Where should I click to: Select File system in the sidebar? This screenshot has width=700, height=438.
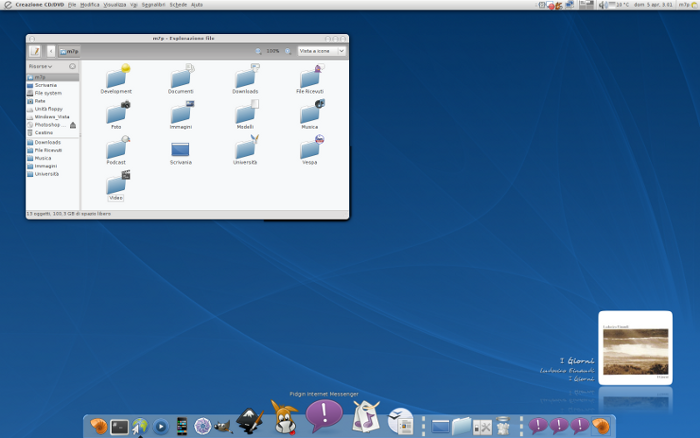[x=53, y=93]
